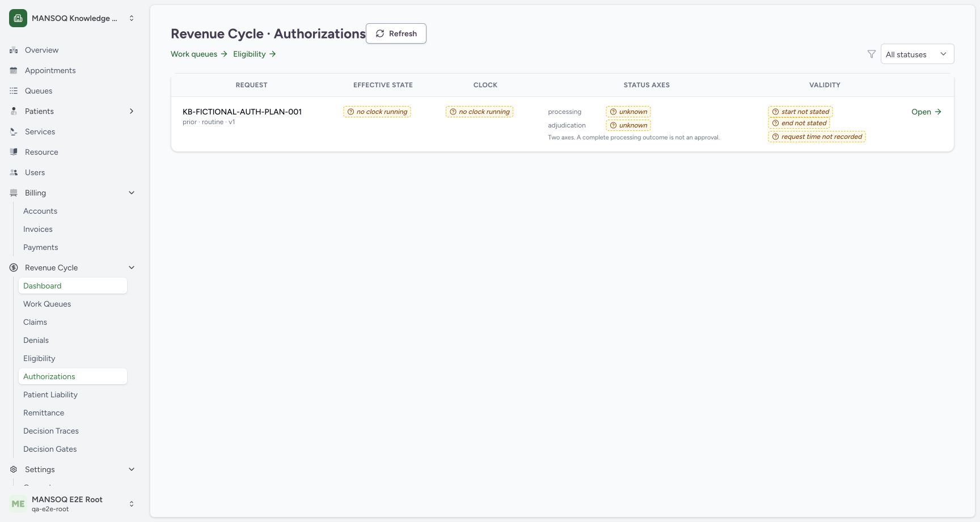This screenshot has height=522, width=980.
Task: Click the Appointments calendar icon
Action: tap(14, 70)
